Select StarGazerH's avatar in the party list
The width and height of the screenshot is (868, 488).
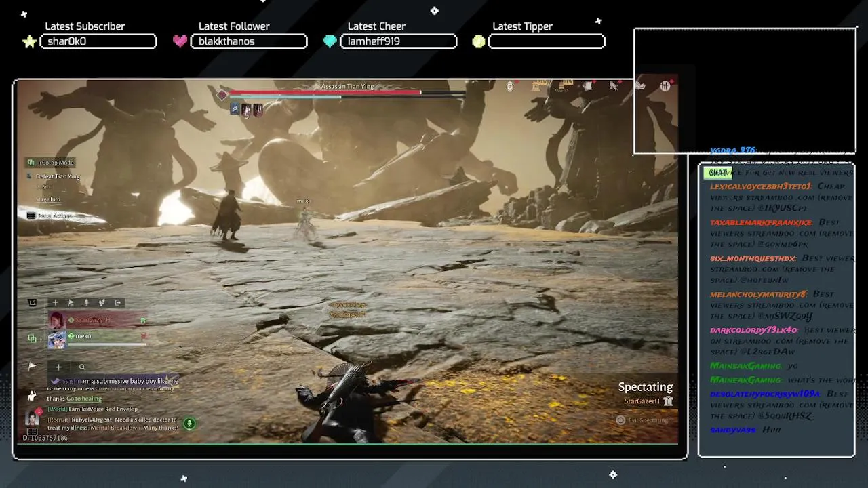click(57, 320)
